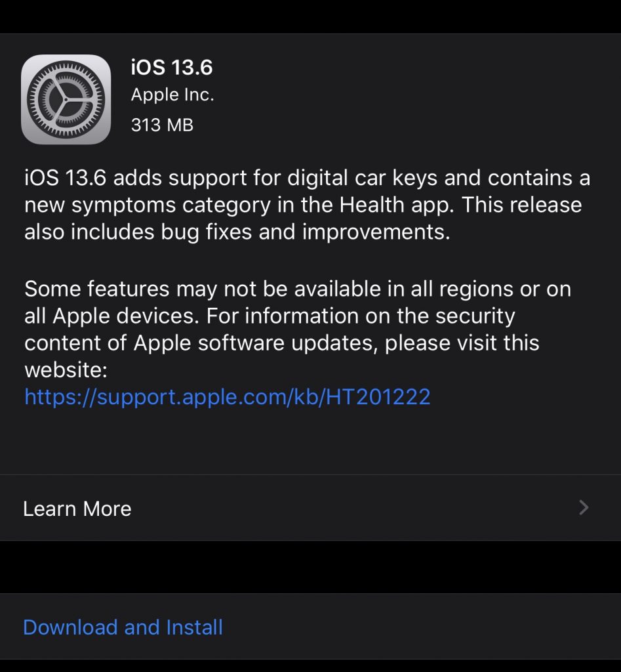Viewport: 621px width, 672px height.
Task: Tap the word "website:" above the link
Action: 66,370
